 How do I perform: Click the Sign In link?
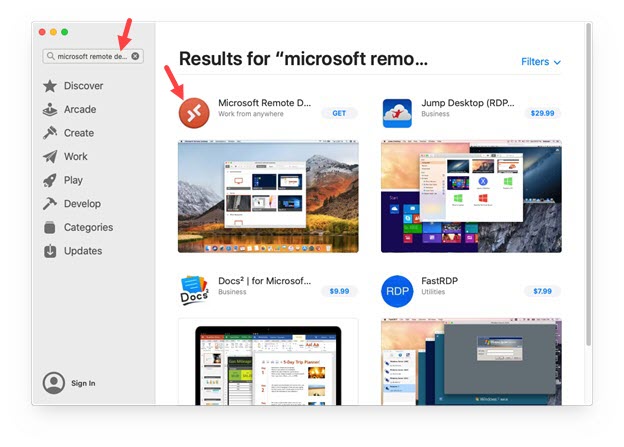click(83, 383)
